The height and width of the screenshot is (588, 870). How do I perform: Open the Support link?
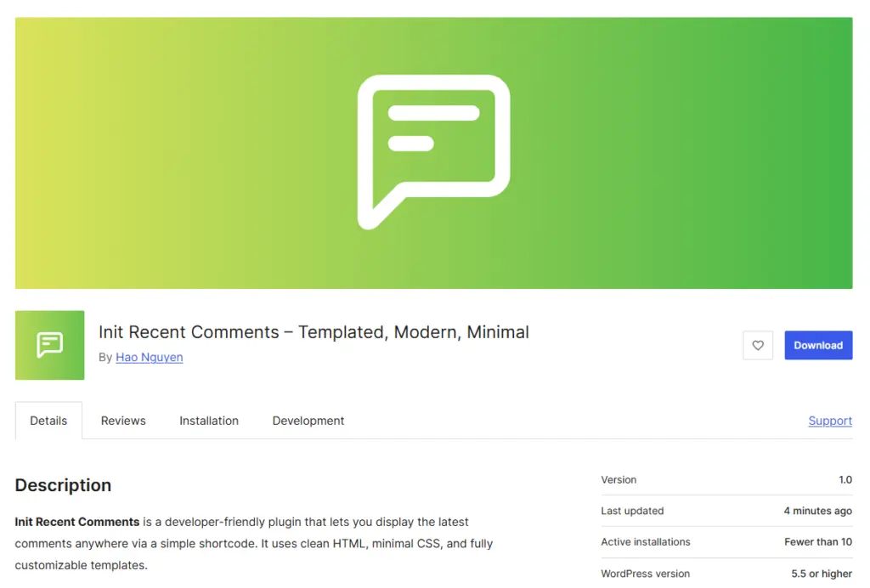[830, 421]
